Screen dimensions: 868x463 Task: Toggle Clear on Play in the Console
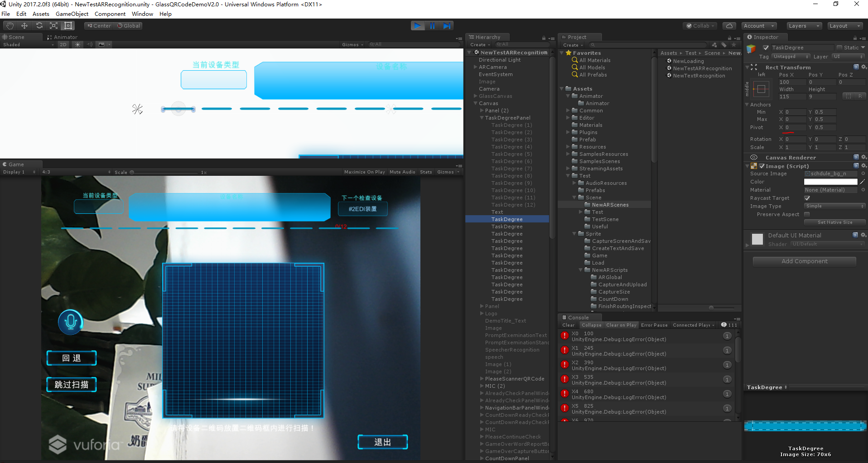click(621, 325)
